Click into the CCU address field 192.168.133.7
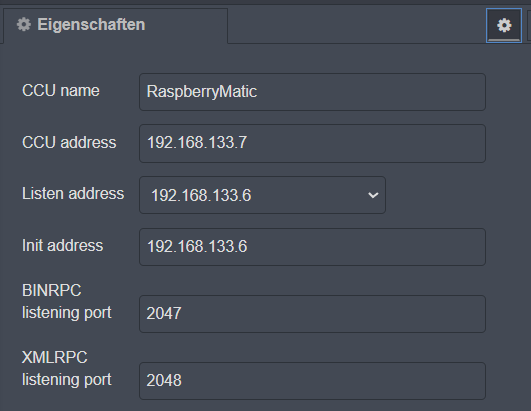The height and width of the screenshot is (411, 531). 312,144
